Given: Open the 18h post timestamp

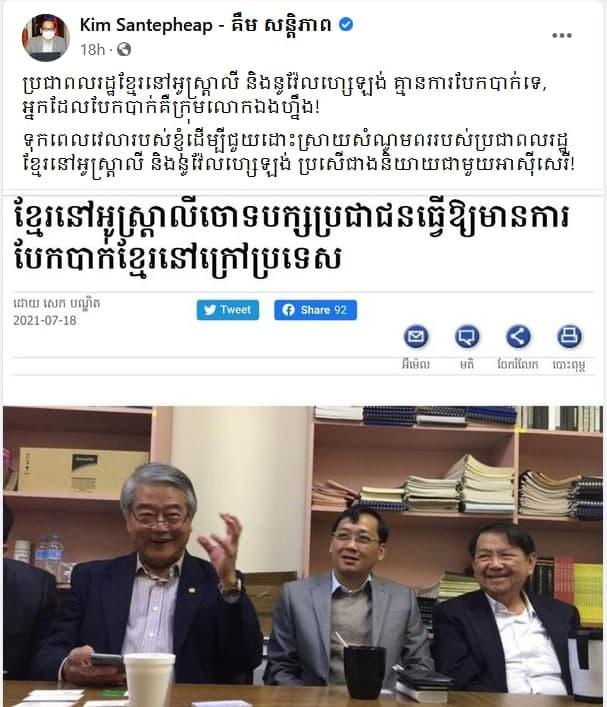Looking at the screenshot, I should (92, 49).
